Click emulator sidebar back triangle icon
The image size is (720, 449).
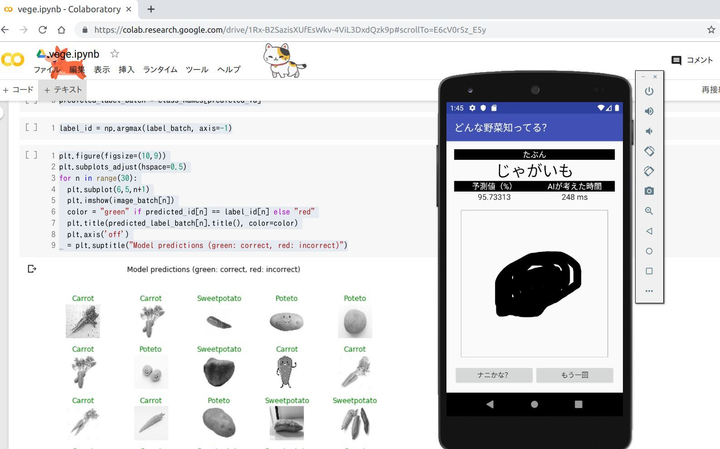[x=649, y=231]
